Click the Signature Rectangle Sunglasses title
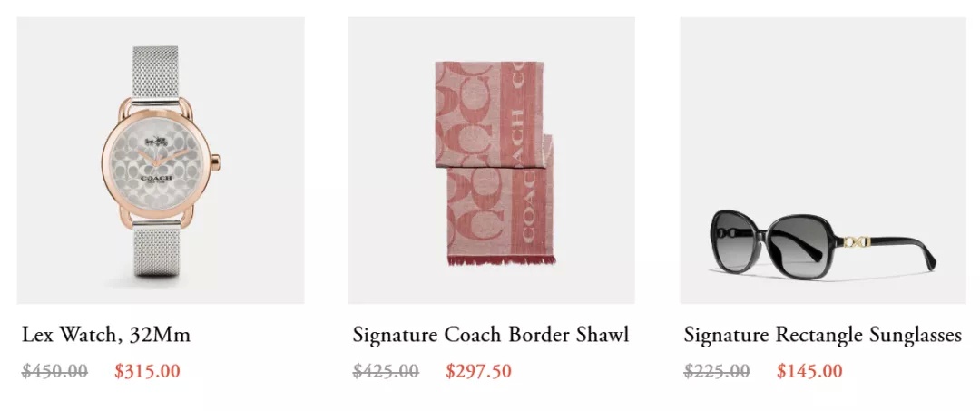The height and width of the screenshot is (411, 980). 822,335
